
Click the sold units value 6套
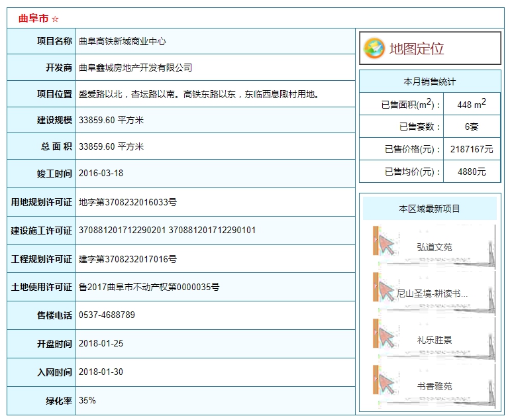tap(472, 127)
